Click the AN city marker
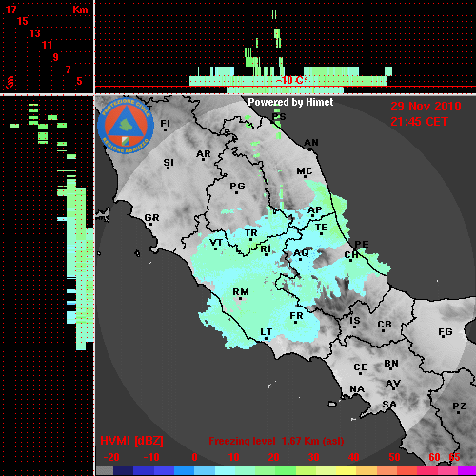 [310, 149]
